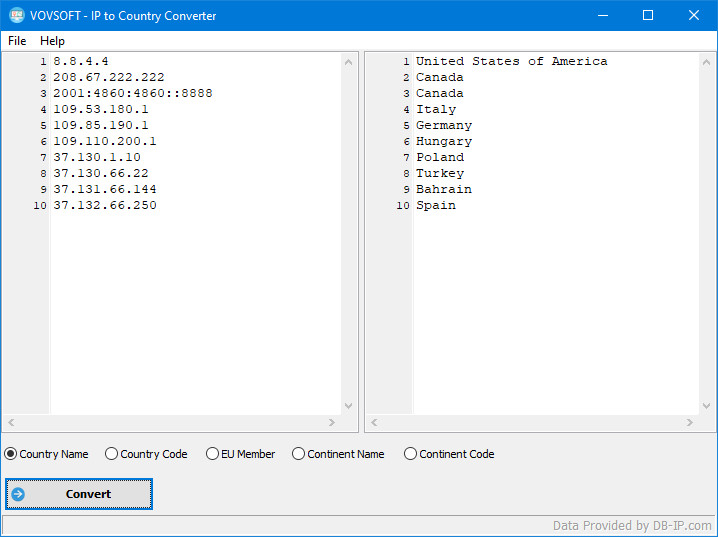Click IP address 208.67.222.222 in input list

109,77
